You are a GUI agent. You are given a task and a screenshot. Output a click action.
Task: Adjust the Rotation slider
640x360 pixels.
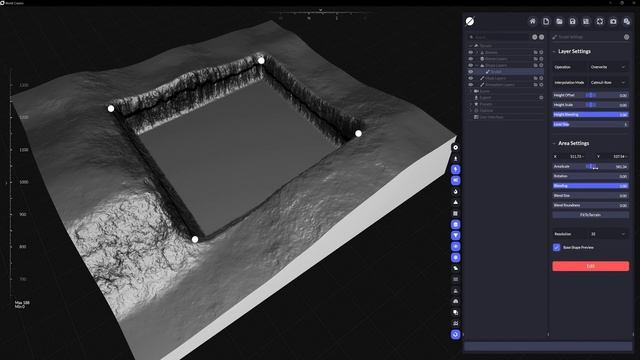point(590,176)
